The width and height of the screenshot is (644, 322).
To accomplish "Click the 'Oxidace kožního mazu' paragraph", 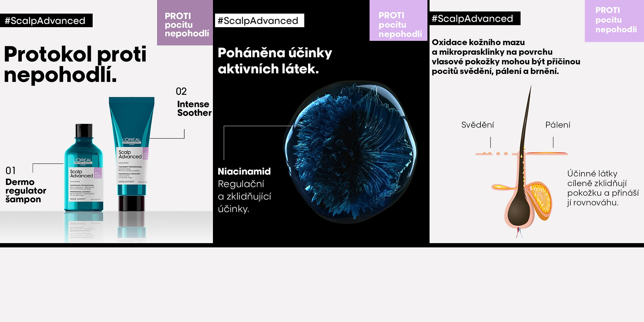I will pos(505,57).
